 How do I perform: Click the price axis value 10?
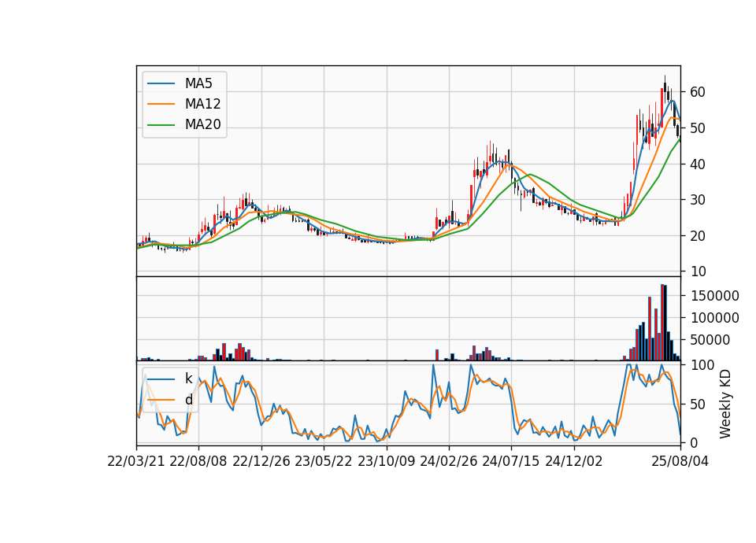coord(698,271)
